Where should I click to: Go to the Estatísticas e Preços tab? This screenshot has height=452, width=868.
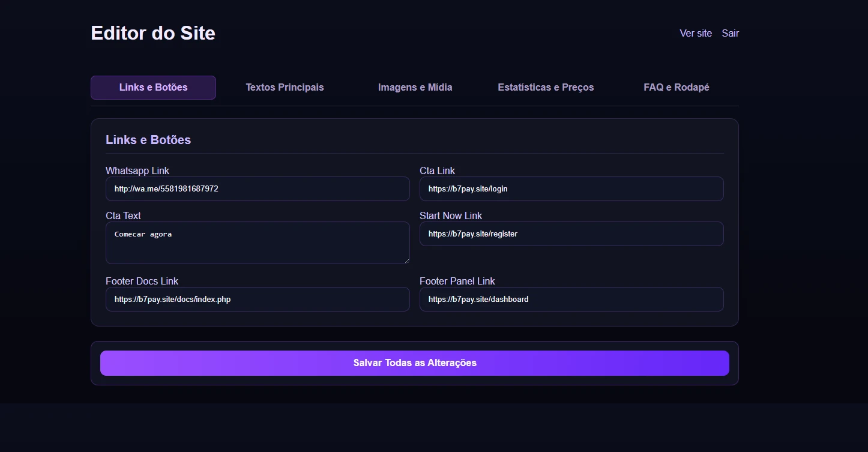click(546, 88)
